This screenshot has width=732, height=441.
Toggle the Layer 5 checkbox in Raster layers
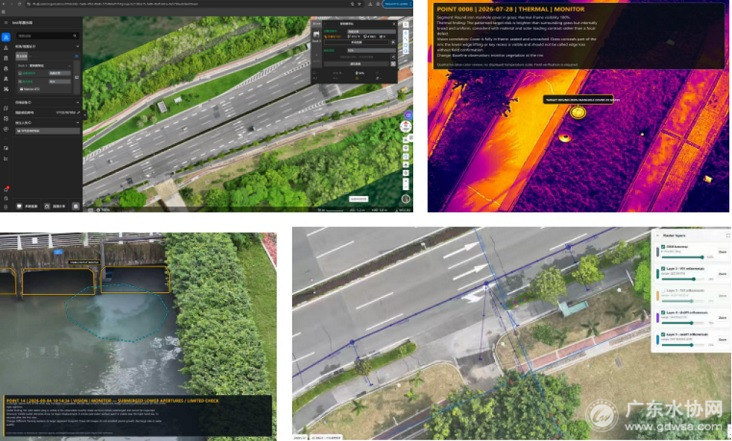point(663,335)
